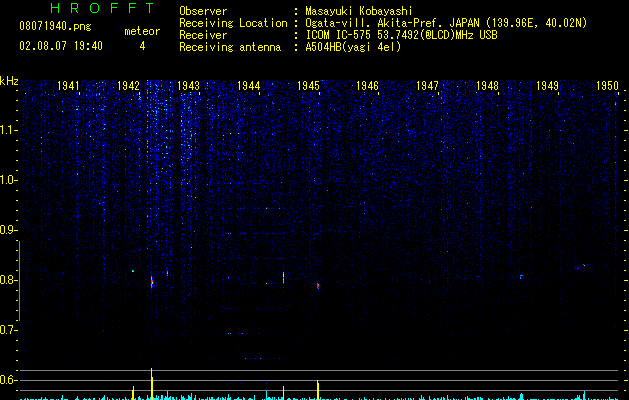Click the meteor echo near 0.8 kHz before 1945
Image resolution: width=629 pixels, height=400 pixels.
click(x=283, y=277)
